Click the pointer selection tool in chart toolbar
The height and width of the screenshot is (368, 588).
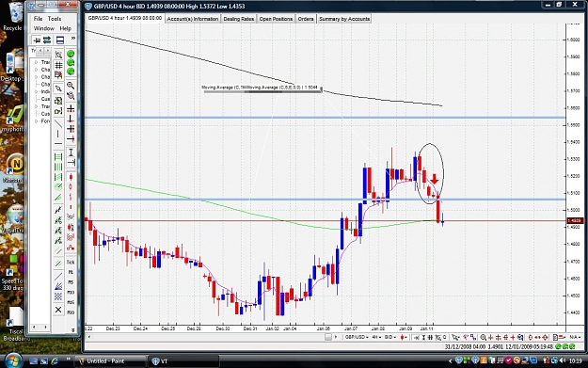point(455,337)
